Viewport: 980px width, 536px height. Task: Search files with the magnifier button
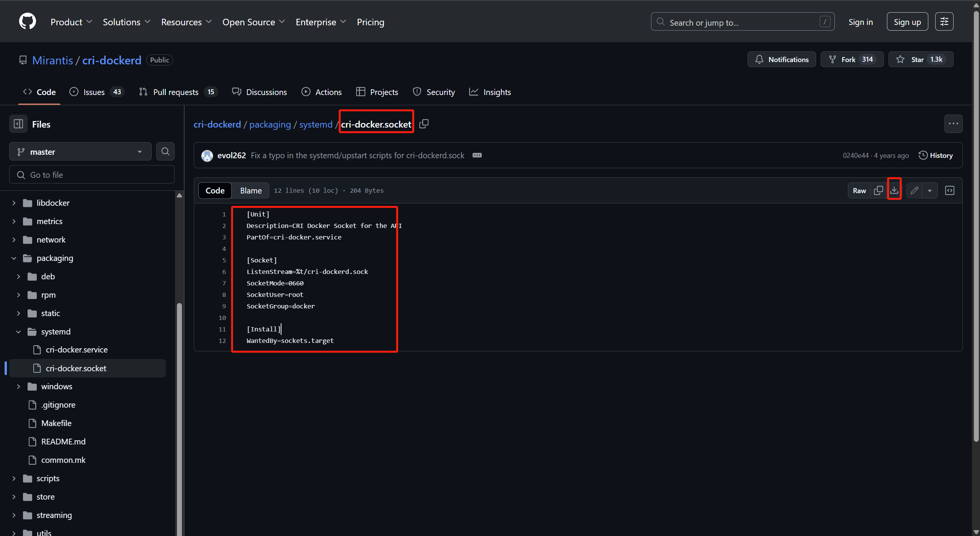click(x=165, y=152)
